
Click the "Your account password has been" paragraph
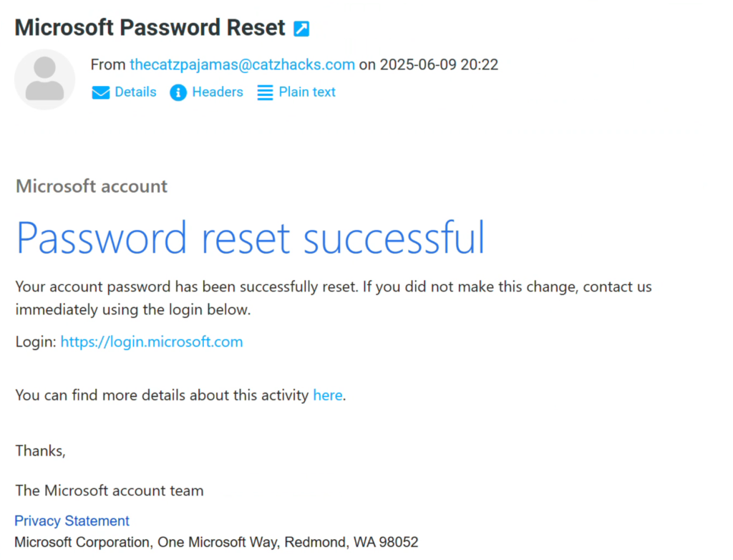(x=334, y=298)
